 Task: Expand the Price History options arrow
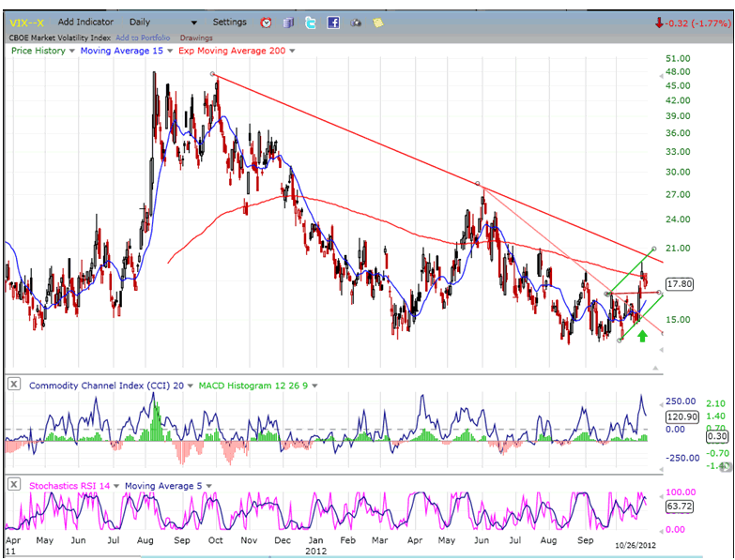(73, 51)
